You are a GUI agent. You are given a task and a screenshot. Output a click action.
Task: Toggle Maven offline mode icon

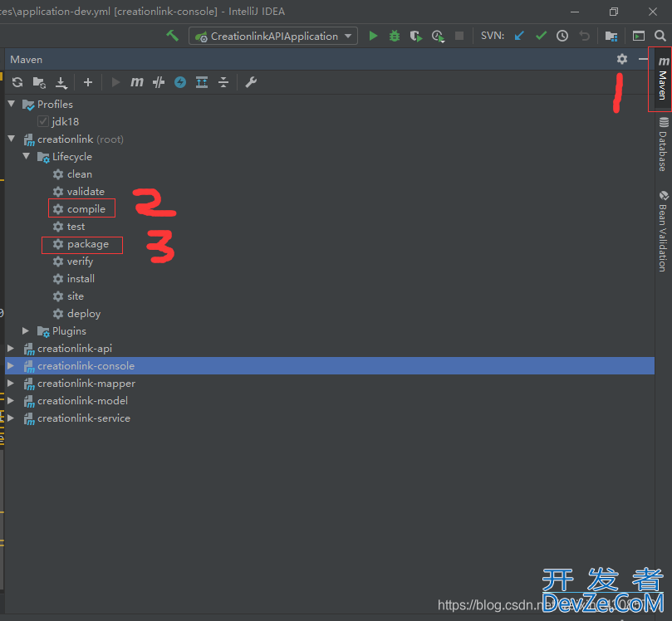(180, 82)
